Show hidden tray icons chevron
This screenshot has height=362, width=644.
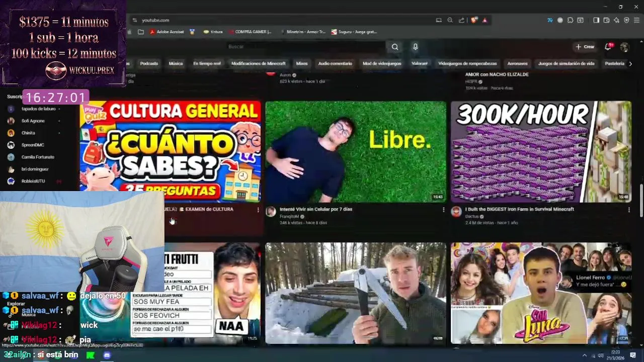584,355
